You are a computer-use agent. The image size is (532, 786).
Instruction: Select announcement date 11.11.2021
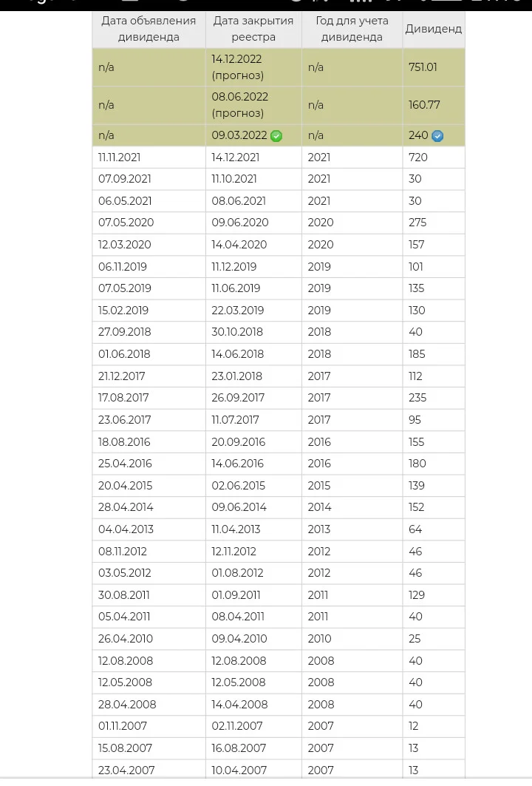(119, 157)
